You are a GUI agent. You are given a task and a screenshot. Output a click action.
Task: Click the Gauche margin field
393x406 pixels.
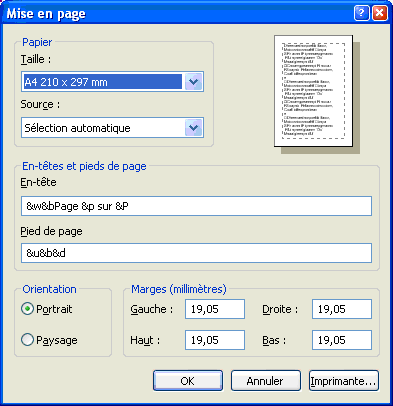pos(215,309)
